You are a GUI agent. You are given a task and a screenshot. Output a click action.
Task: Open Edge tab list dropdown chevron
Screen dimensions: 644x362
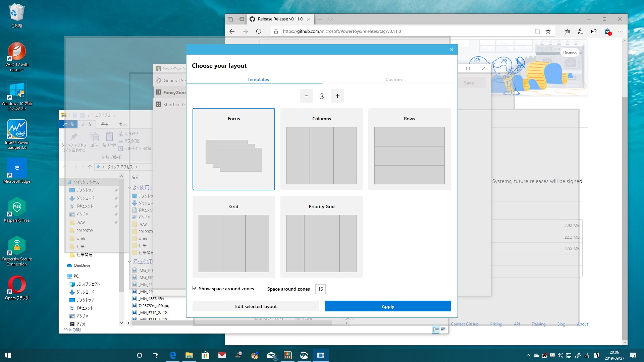point(330,19)
